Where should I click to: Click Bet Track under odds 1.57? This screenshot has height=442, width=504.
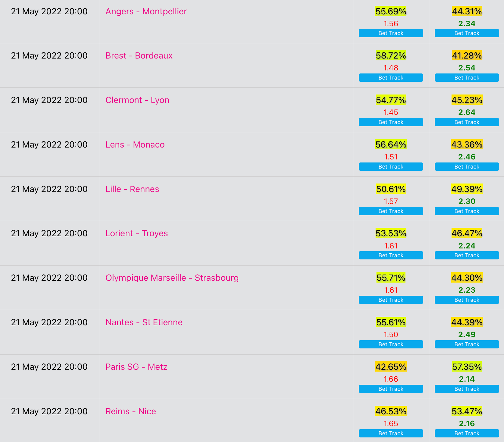pyautogui.click(x=391, y=211)
